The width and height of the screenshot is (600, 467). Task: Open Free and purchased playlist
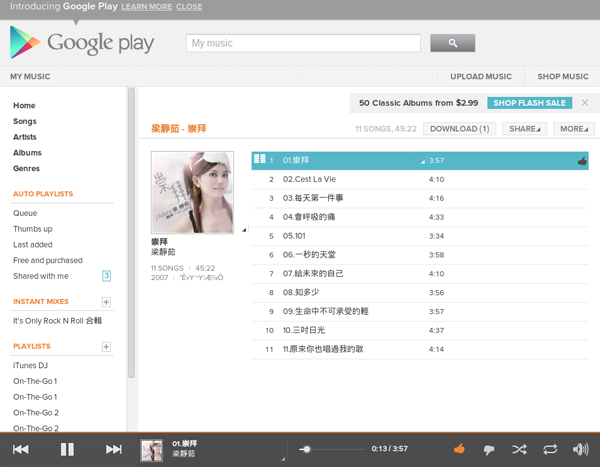pyautogui.click(x=48, y=260)
